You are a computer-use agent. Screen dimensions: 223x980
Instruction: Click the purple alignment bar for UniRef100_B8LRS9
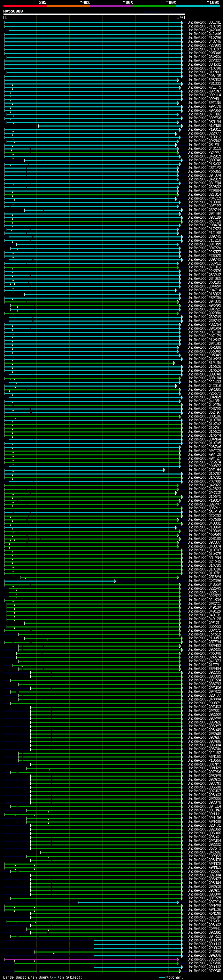point(92,959)
